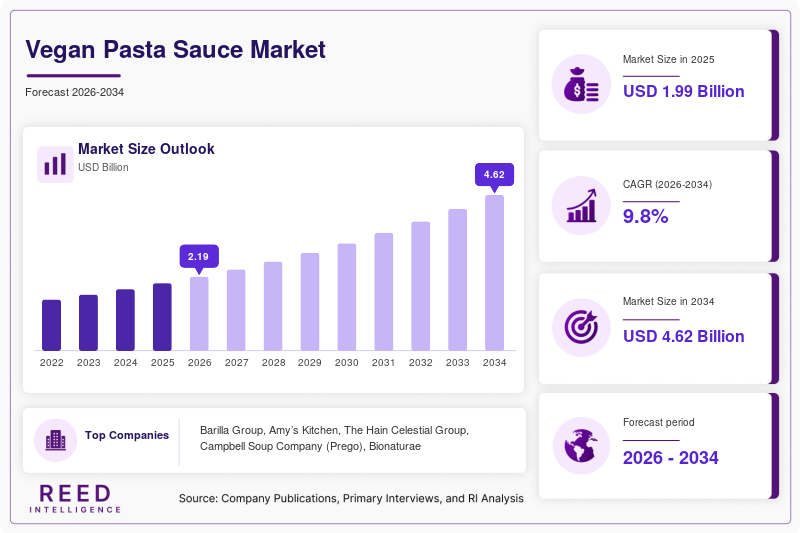This screenshot has width=800, height=533.
Task: Select the 2022 bar in the chart
Action: point(52,325)
